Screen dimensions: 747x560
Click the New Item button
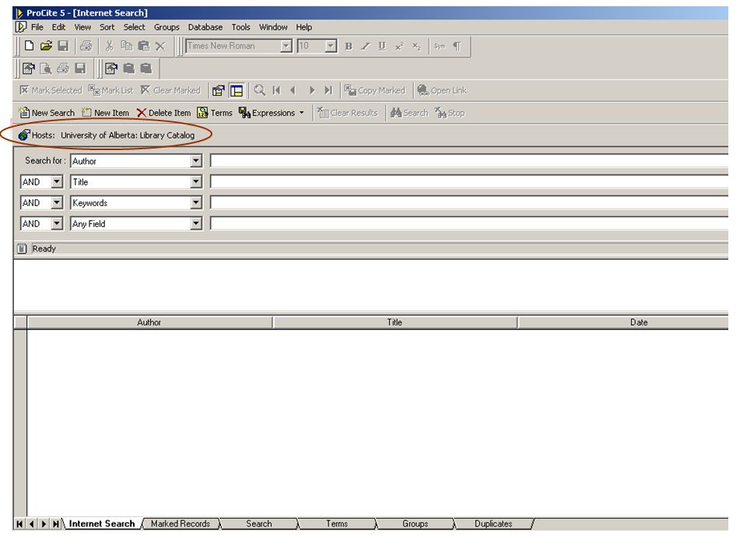point(105,113)
